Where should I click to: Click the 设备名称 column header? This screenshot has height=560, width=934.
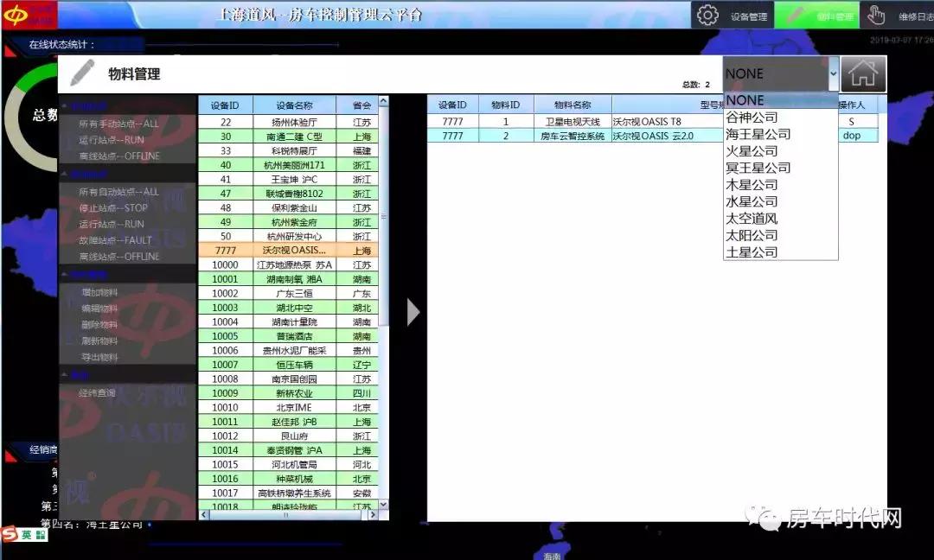tap(294, 105)
